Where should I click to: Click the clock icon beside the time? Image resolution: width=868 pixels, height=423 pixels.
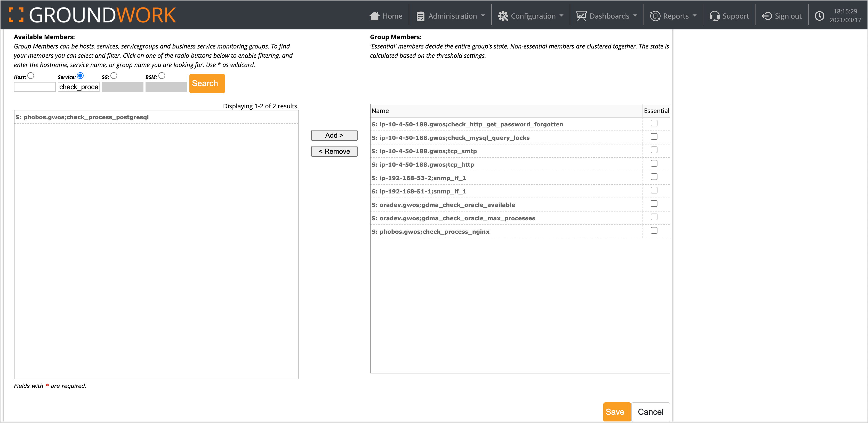pos(819,16)
